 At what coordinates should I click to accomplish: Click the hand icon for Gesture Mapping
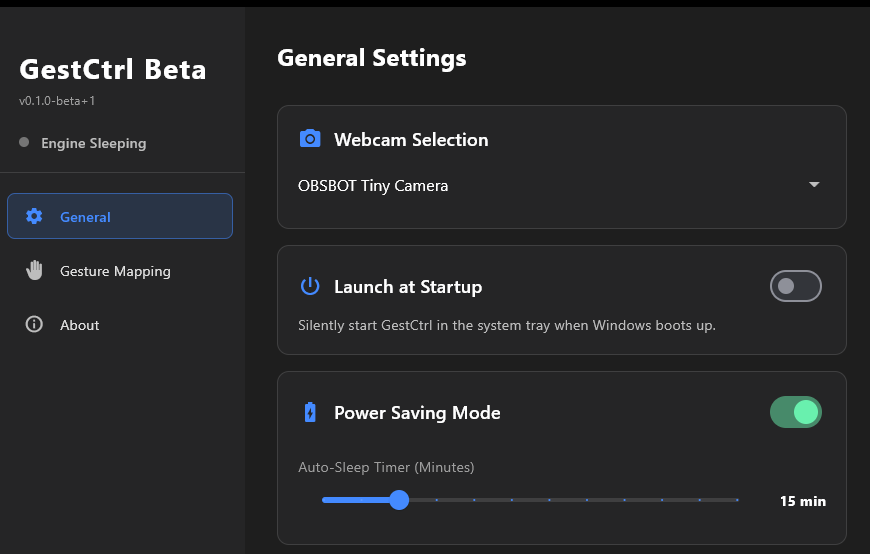click(x=34, y=270)
